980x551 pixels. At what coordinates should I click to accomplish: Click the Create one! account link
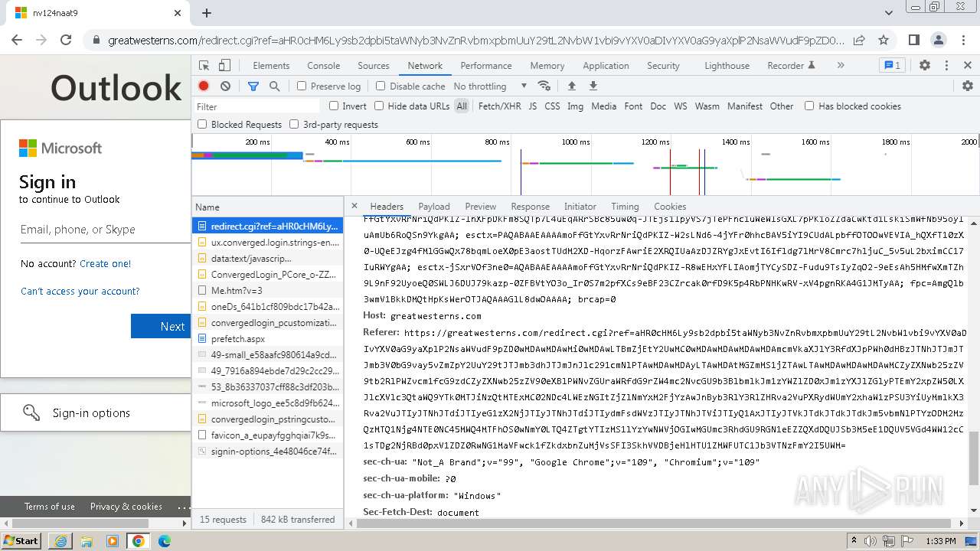[x=106, y=263]
